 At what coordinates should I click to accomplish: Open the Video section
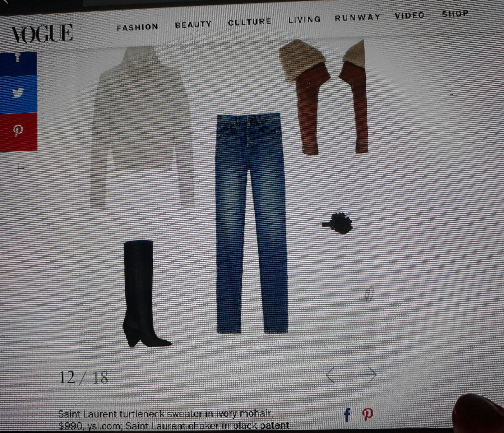410,15
